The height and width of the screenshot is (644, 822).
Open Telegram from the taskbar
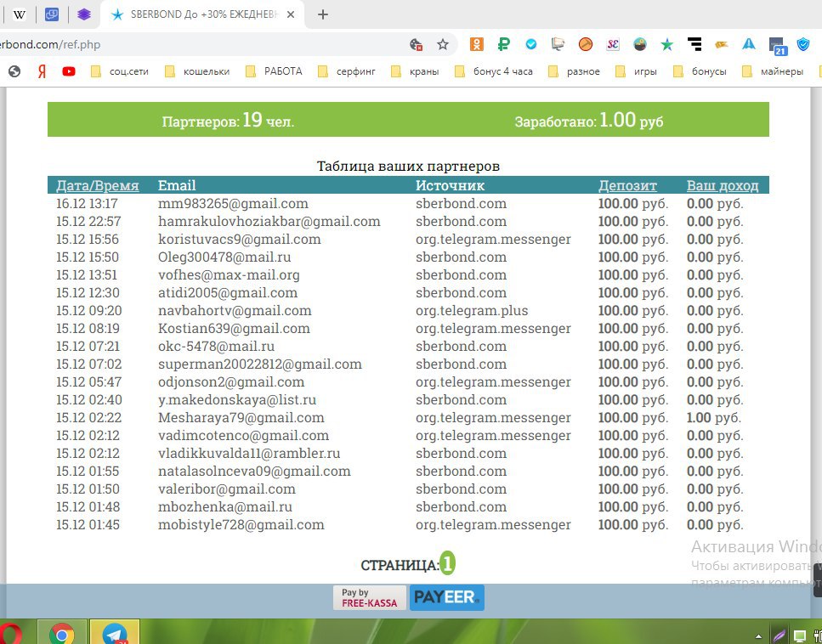(115, 632)
